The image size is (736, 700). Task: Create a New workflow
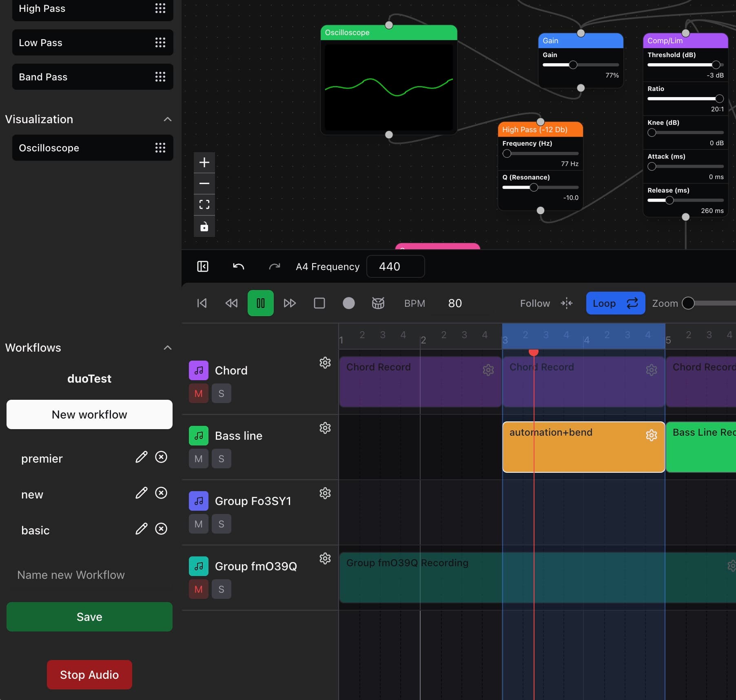pos(89,414)
